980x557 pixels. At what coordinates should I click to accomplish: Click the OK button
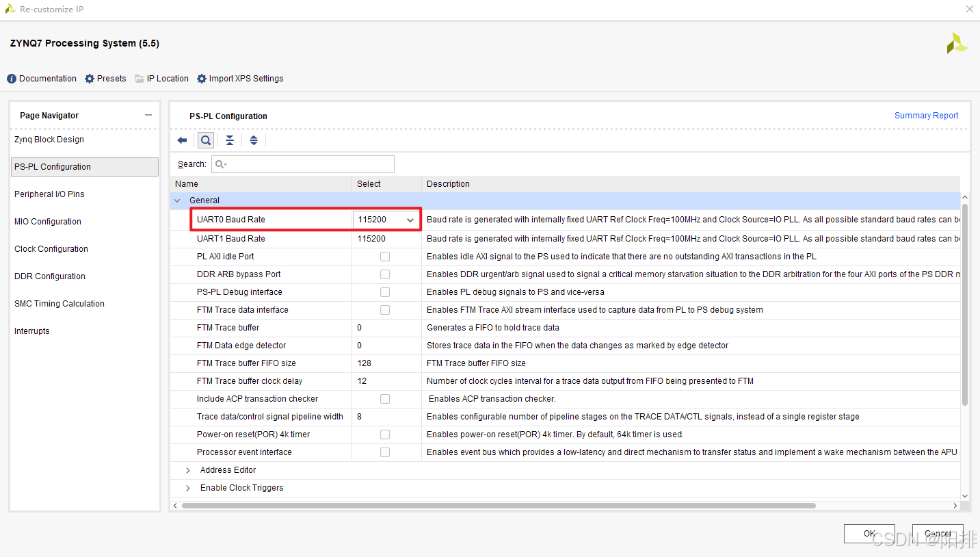869,534
